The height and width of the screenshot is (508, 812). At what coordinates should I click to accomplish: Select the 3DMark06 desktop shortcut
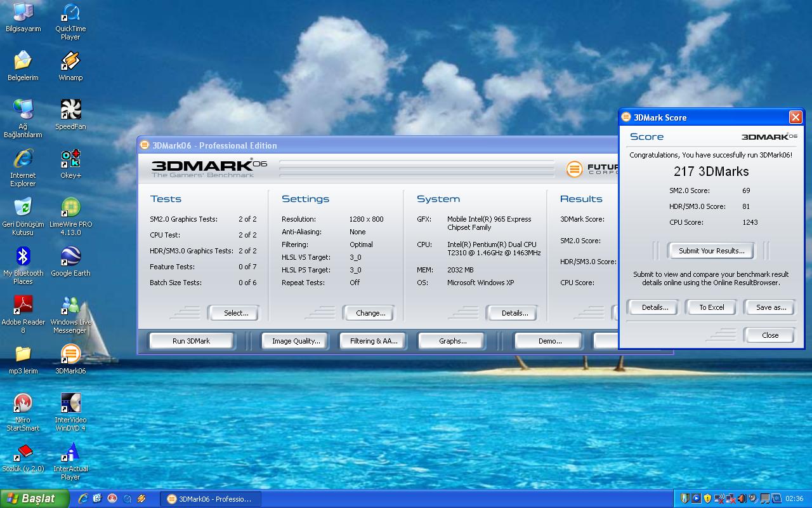point(70,359)
